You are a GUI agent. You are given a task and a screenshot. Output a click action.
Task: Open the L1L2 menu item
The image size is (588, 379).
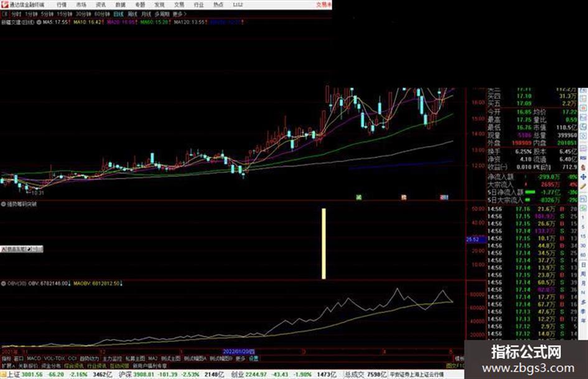[x=238, y=4]
